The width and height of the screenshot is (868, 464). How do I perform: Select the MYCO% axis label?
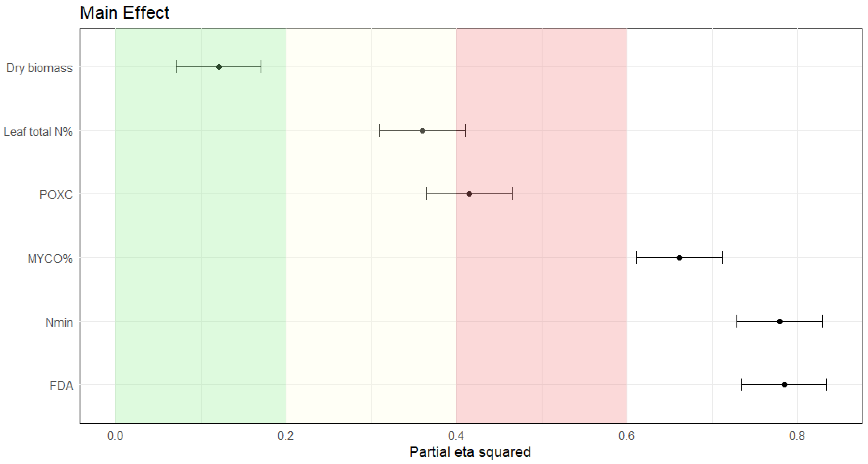50,259
